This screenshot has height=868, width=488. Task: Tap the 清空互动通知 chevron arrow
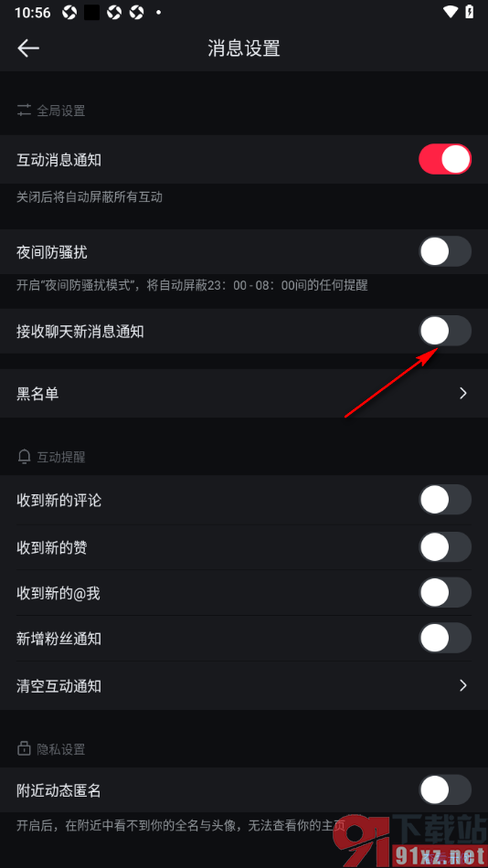click(463, 686)
